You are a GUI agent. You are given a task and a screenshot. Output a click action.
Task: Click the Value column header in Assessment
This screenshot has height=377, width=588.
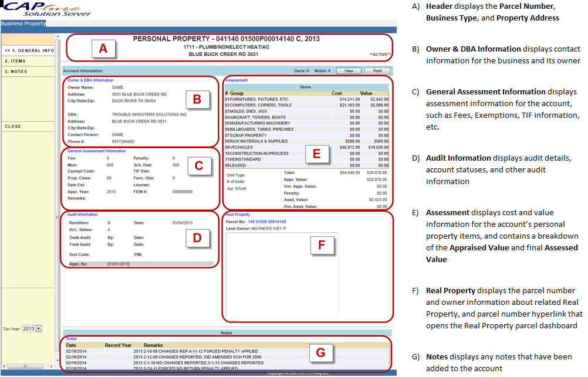pyautogui.click(x=366, y=93)
